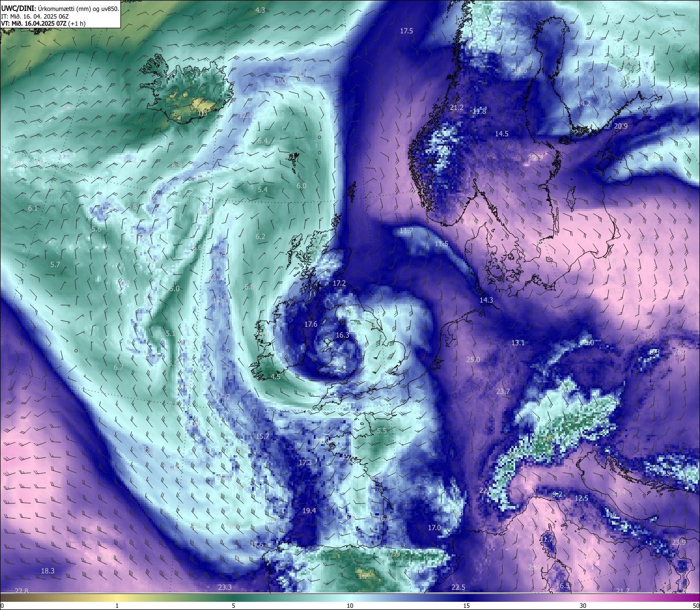Click the 'IT: Mið. 16. 04. 2025 06Z' line
Viewport: 700px width, 610px height.
pyautogui.click(x=35, y=16)
